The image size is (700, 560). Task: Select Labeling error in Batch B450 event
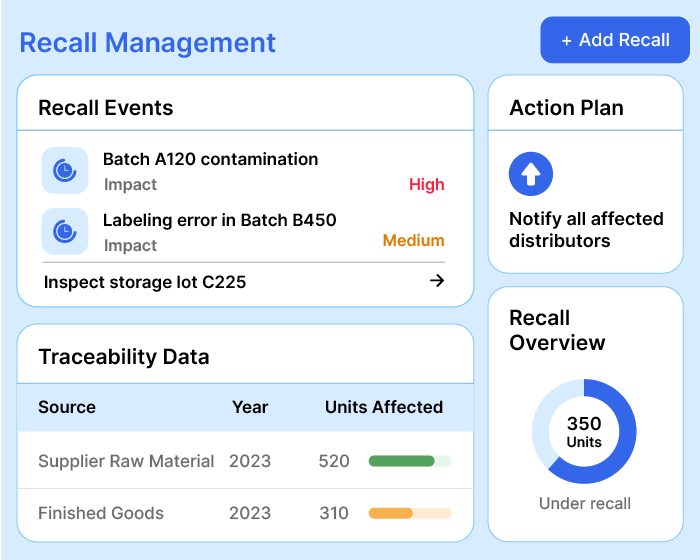(219, 220)
